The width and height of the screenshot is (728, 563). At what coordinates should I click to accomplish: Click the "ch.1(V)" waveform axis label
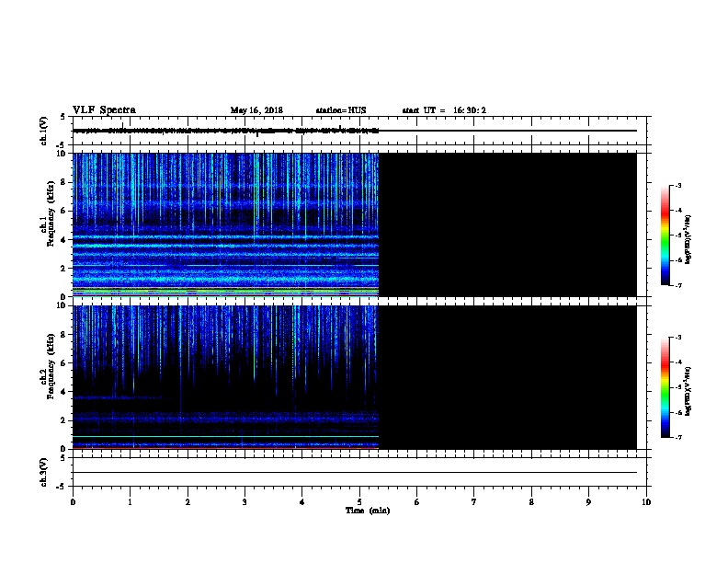pos(43,131)
